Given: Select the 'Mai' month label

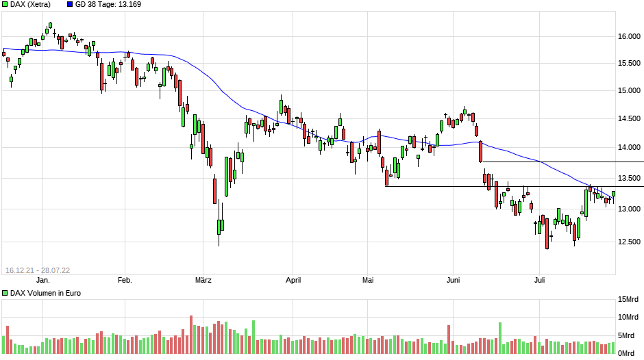Looking at the screenshot, I should [x=369, y=280].
